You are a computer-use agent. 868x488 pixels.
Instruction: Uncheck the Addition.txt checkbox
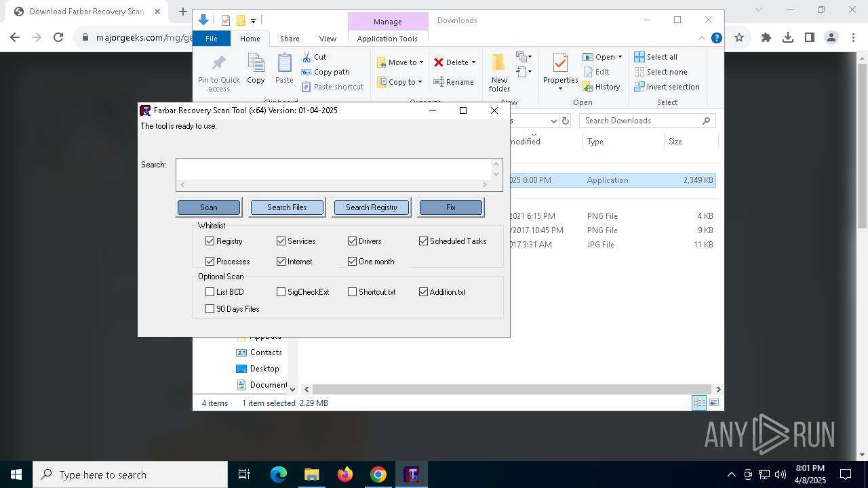[423, 292]
